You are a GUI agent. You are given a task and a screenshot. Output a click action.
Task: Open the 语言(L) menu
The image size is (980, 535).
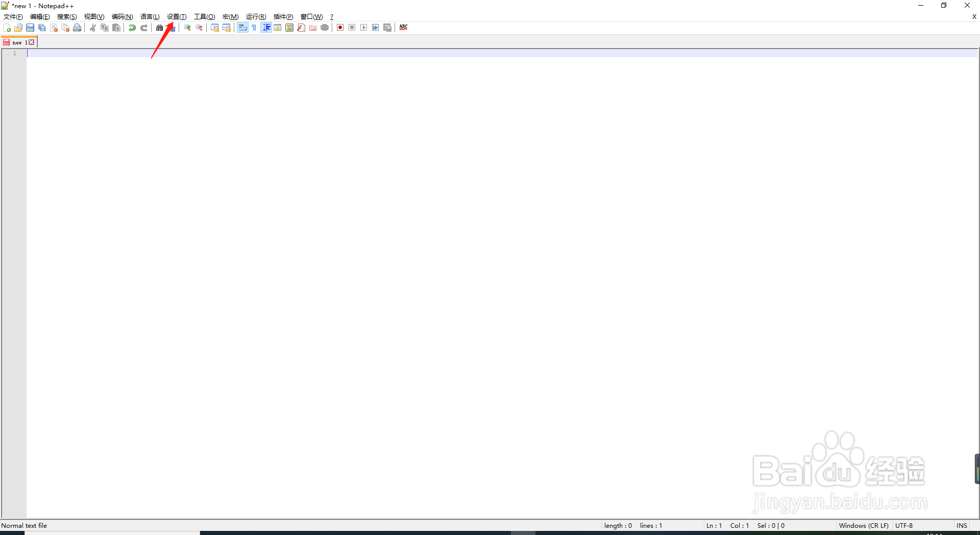coord(150,17)
